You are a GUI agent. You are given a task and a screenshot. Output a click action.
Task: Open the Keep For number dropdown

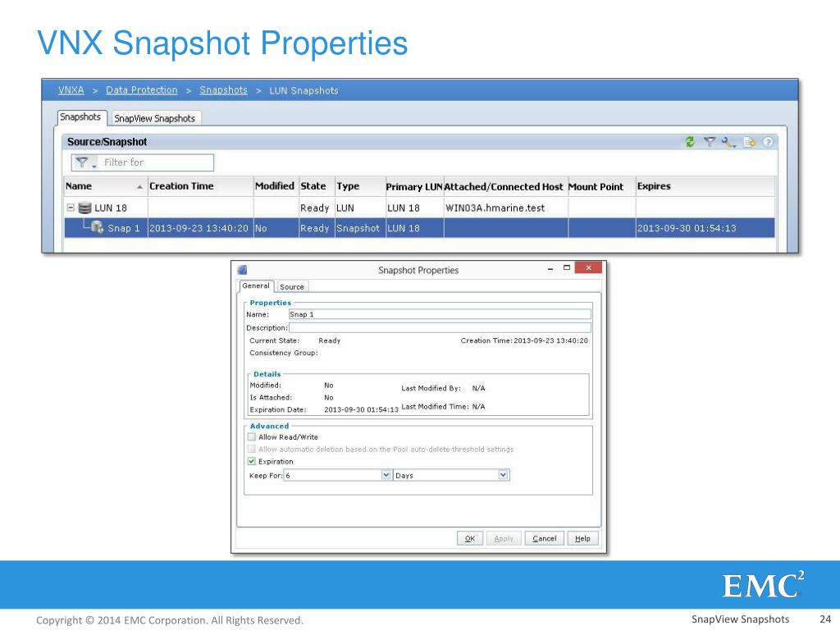pos(386,475)
